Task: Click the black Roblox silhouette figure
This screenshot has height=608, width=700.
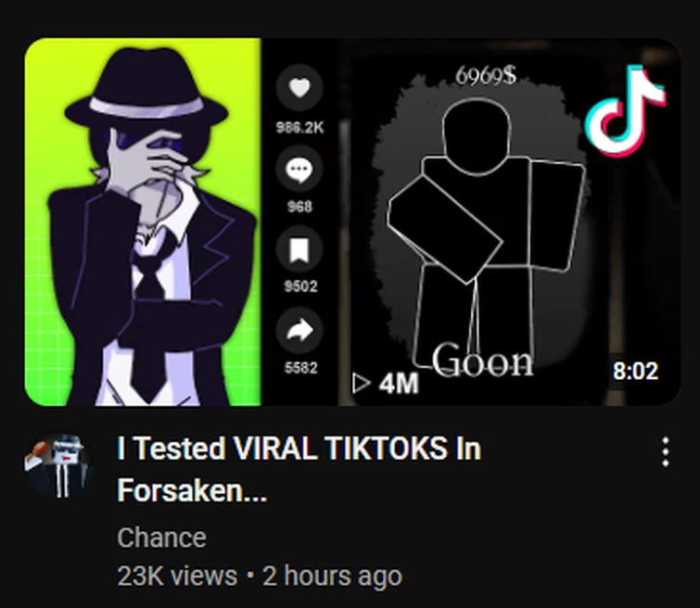Action: coord(486,232)
